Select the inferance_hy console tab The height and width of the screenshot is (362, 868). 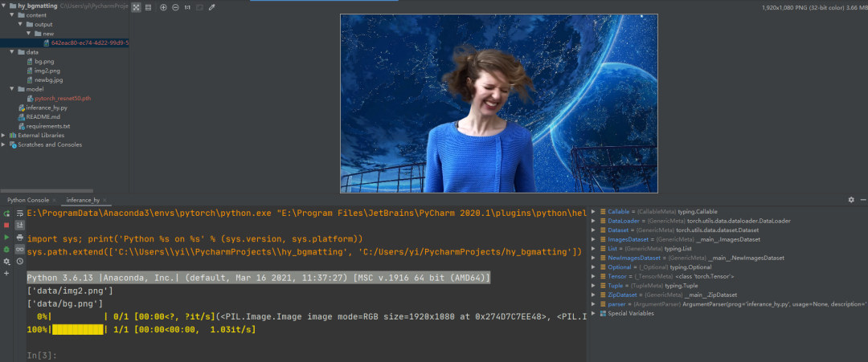(x=83, y=200)
